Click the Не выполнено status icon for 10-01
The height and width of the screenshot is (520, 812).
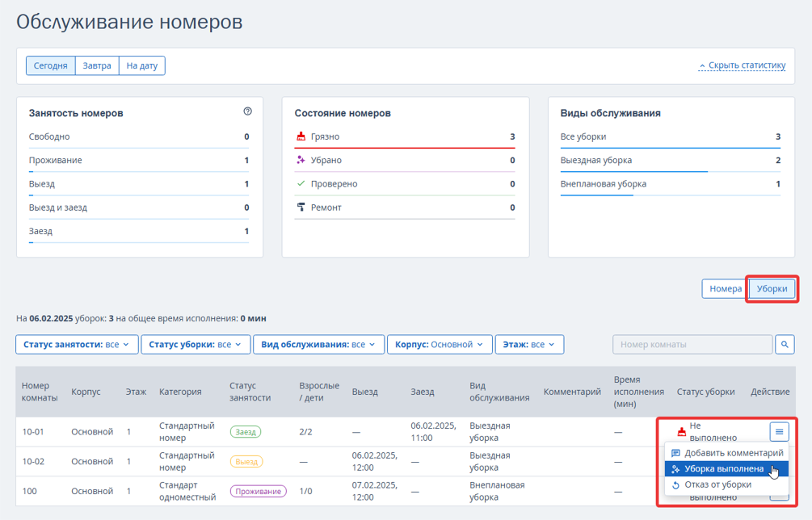[682, 431]
